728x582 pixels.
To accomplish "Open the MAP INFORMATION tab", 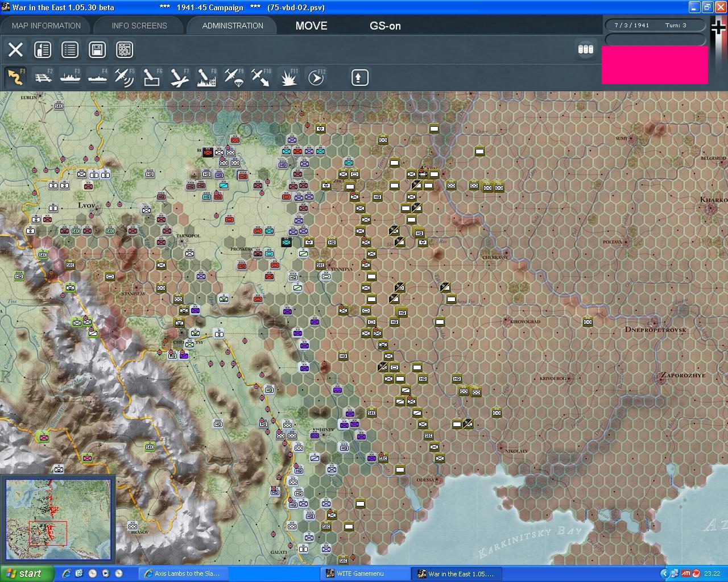I will click(x=46, y=26).
